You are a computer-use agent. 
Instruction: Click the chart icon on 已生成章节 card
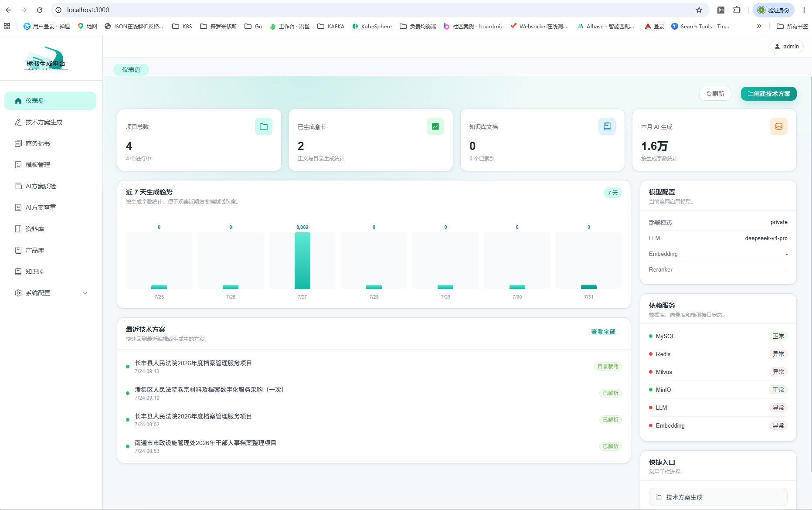tap(435, 126)
